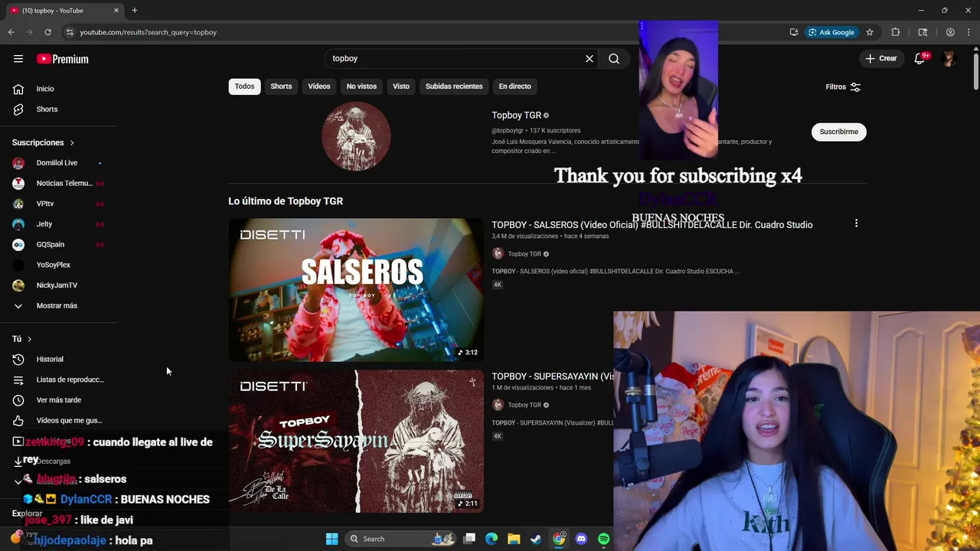The height and width of the screenshot is (551, 980).
Task: Bookmark this page with the star
Action: (870, 32)
